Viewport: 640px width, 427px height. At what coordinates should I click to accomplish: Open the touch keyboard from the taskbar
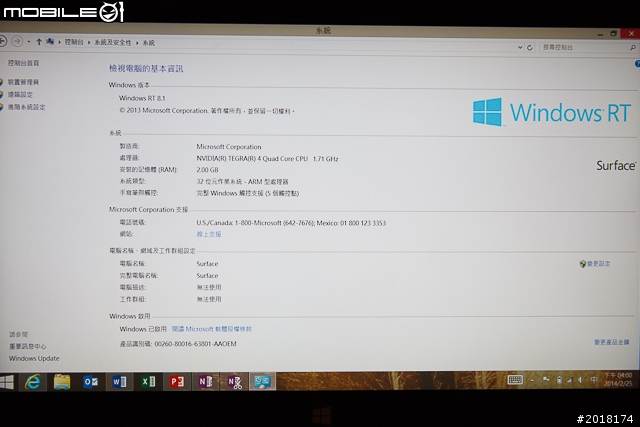tap(515, 380)
